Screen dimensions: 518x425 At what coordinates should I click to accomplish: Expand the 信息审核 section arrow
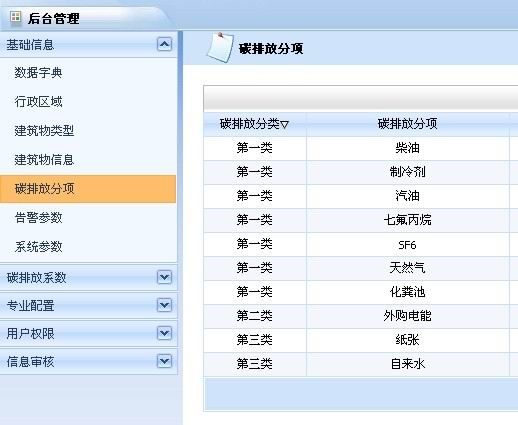(x=164, y=361)
